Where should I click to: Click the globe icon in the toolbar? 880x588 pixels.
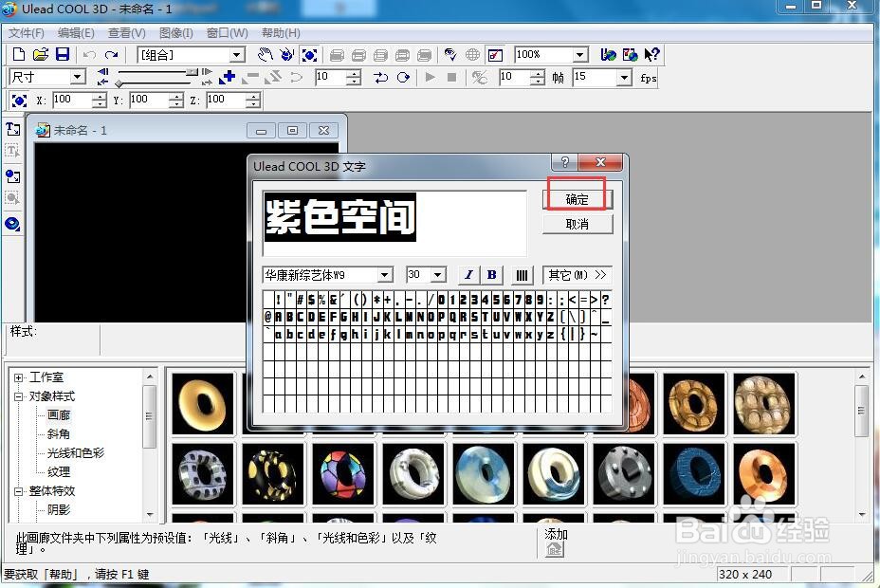[472, 54]
